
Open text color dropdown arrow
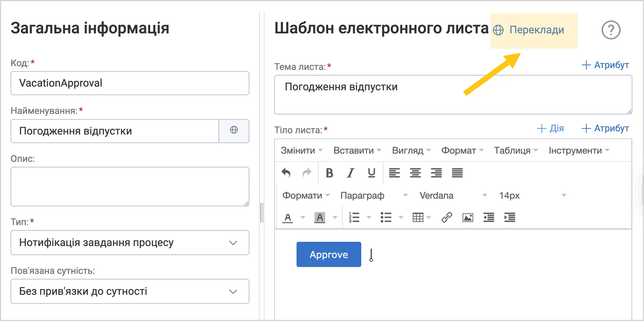303,218
